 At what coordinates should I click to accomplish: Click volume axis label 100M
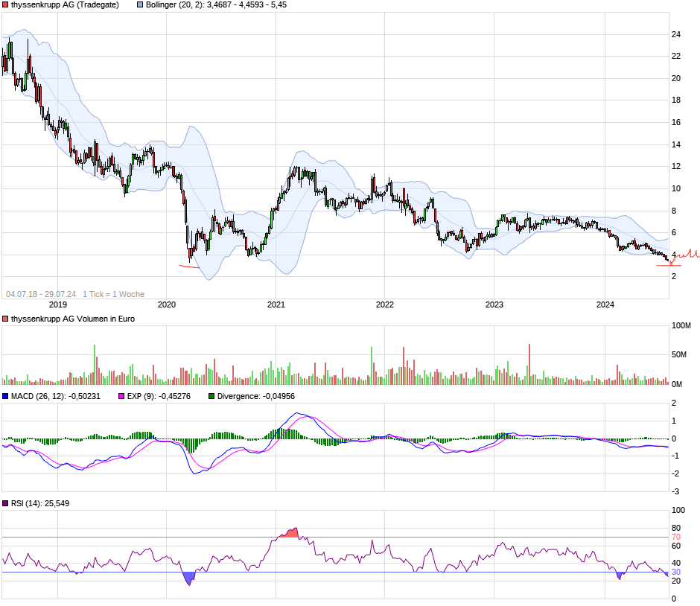(681, 325)
